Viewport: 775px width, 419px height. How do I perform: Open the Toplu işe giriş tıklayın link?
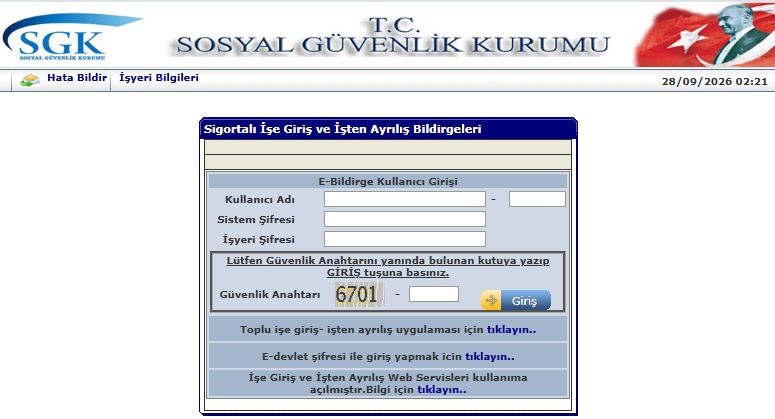coord(511,330)
